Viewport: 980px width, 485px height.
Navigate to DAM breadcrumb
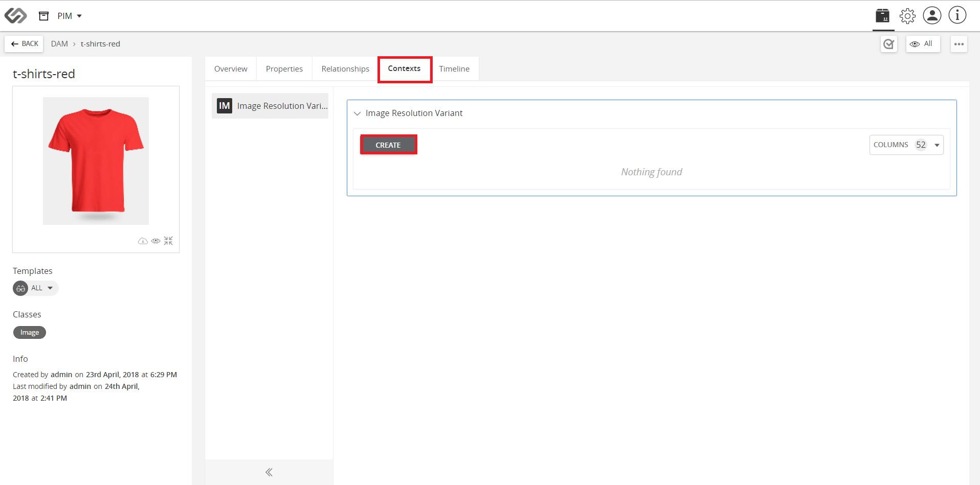pyautogui.click(x=59, y=44)
